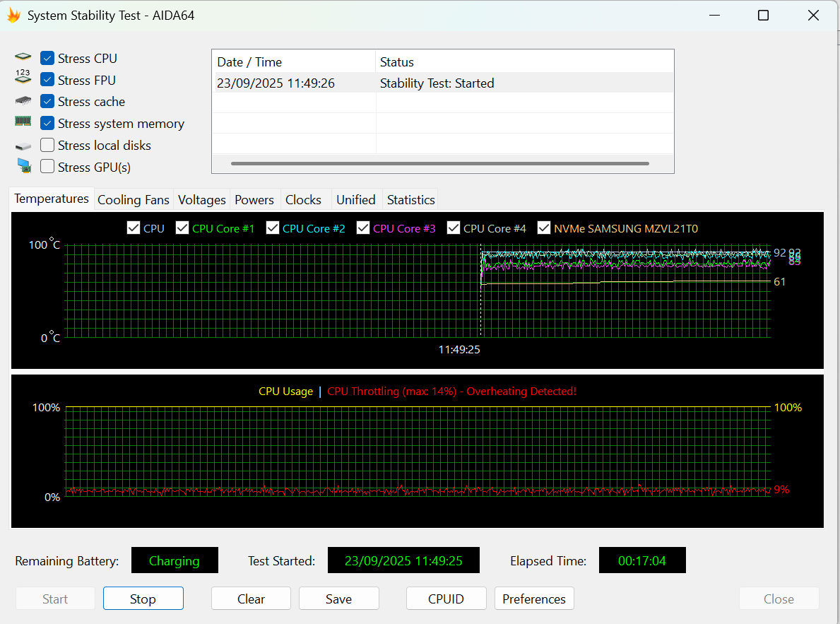Click the Test Started value 23/09/2025 11:49:25
This screenshot has width=840, height=624.
[x=403, y=560]
